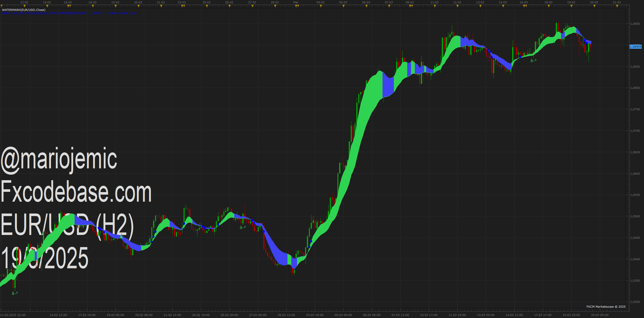
Task: Click the yellow day marker under 18.02
Action: 93,6
